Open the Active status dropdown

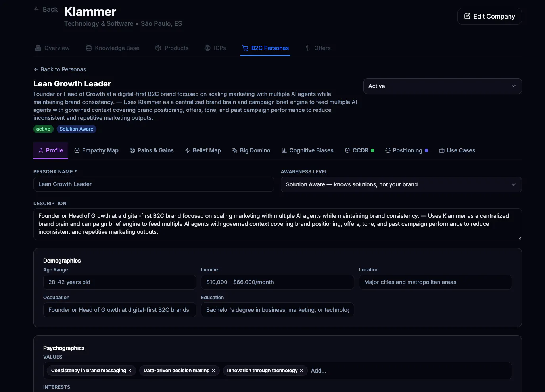(x=442, y=86)
